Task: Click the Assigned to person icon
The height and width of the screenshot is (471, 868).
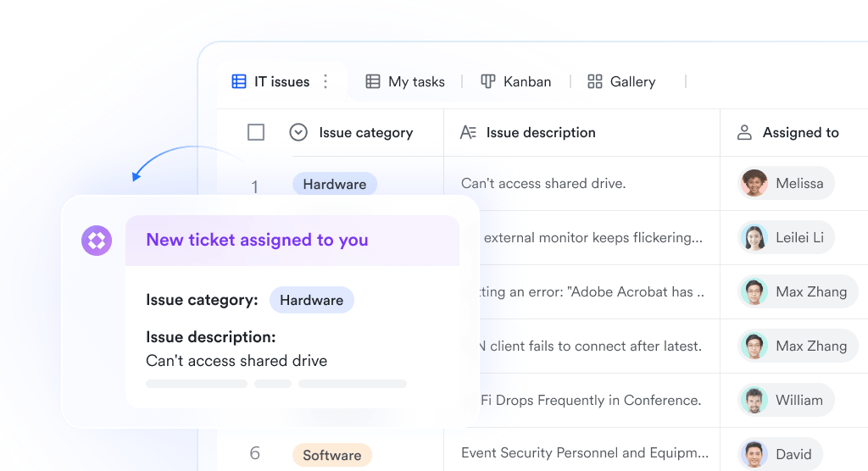Action: coord(744,132)
